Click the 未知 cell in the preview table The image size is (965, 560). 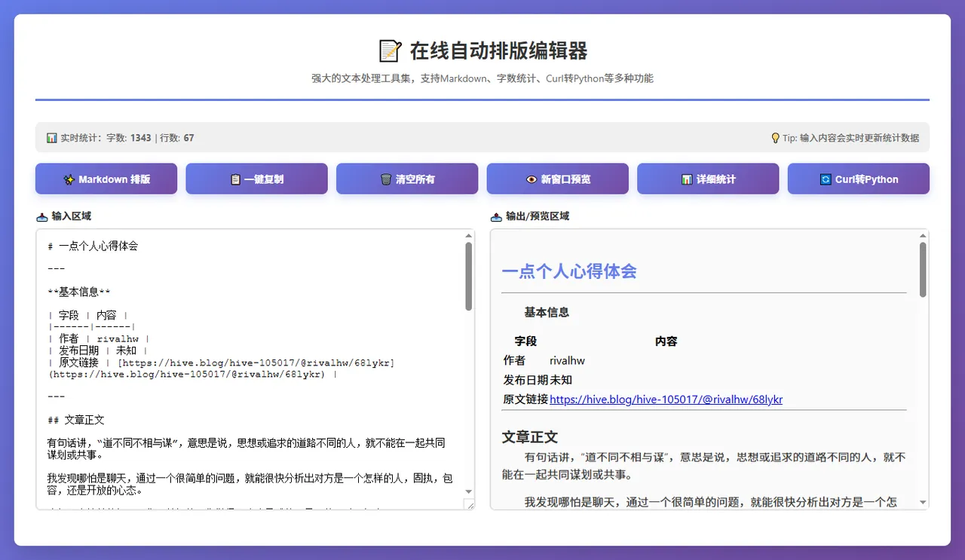pos(561,380)
